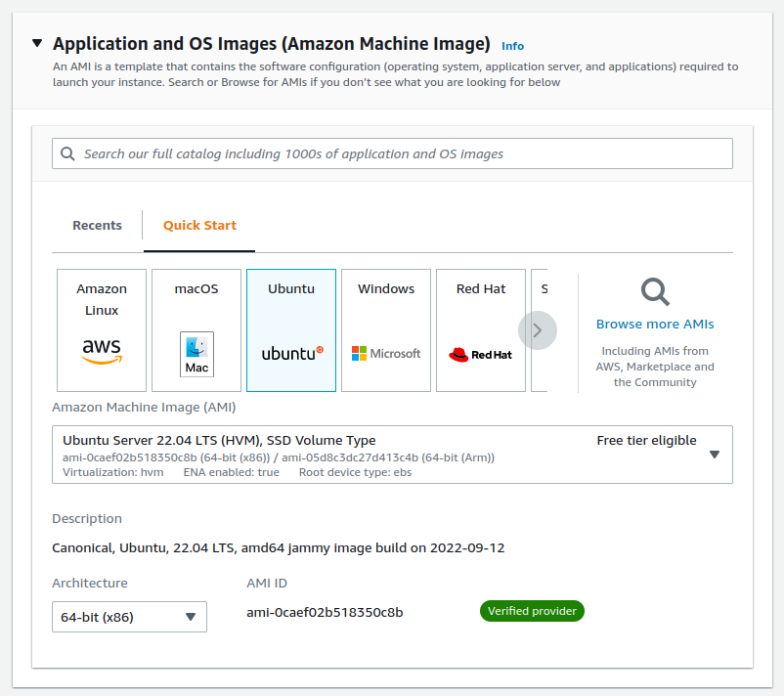Click the Canonical, Ubuntu, 22.04 LTS description text
The image size is (784, 696).
point(278,548)
